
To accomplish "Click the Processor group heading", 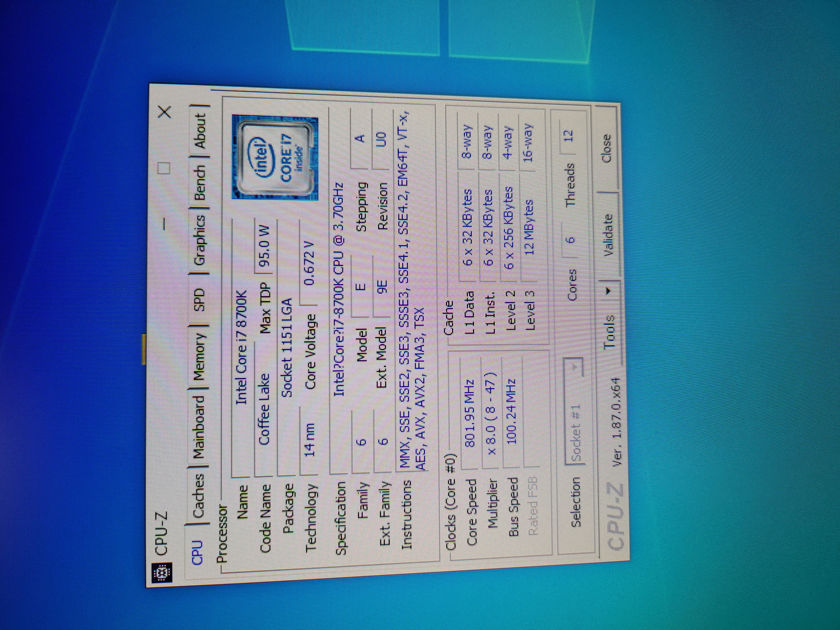I will click(x=222, y=533).
